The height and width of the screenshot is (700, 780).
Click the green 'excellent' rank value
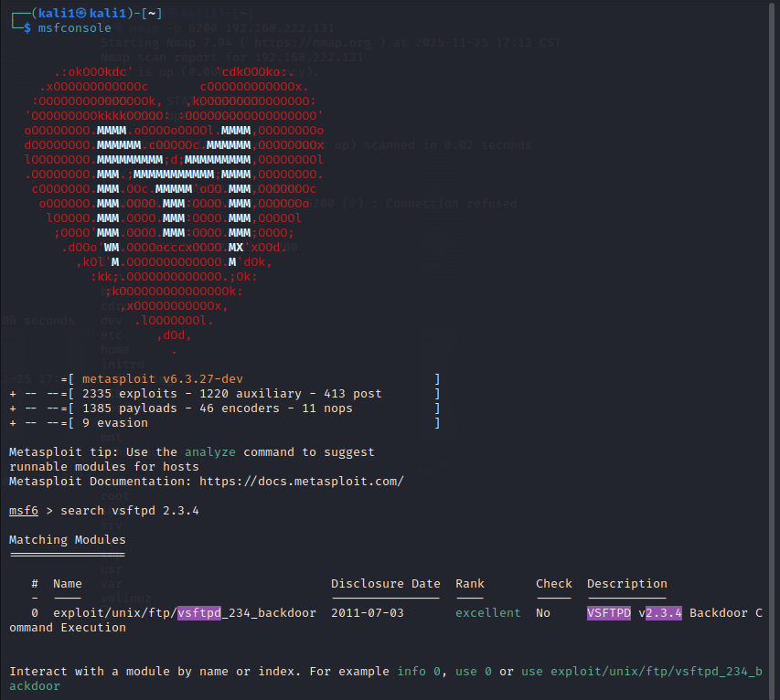(487, 613)
